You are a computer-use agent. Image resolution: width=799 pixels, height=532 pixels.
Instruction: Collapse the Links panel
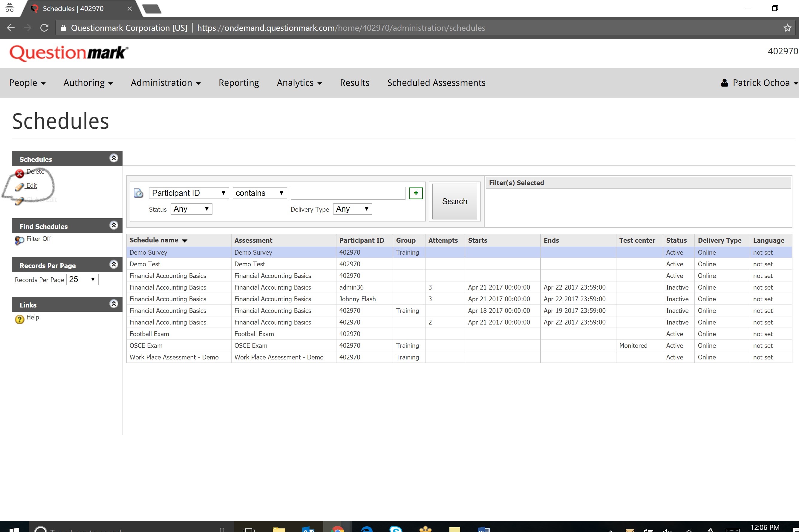click(x=114, y=304)
